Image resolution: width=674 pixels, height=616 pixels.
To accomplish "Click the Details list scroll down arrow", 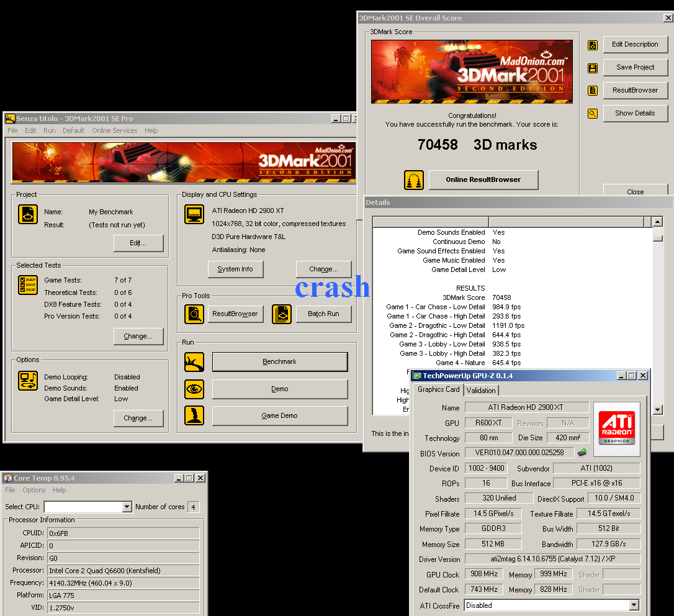I will point(658,410).
